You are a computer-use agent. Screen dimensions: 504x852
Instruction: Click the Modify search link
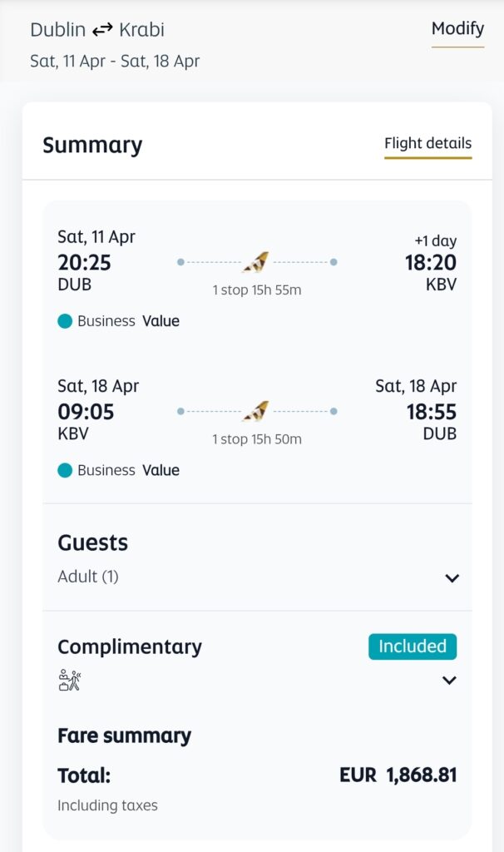[457, 29]
